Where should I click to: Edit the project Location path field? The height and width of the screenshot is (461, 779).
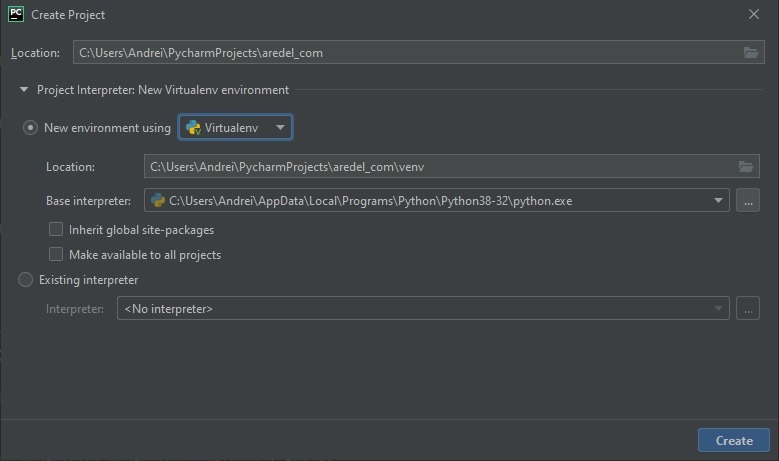click(418, 52)
